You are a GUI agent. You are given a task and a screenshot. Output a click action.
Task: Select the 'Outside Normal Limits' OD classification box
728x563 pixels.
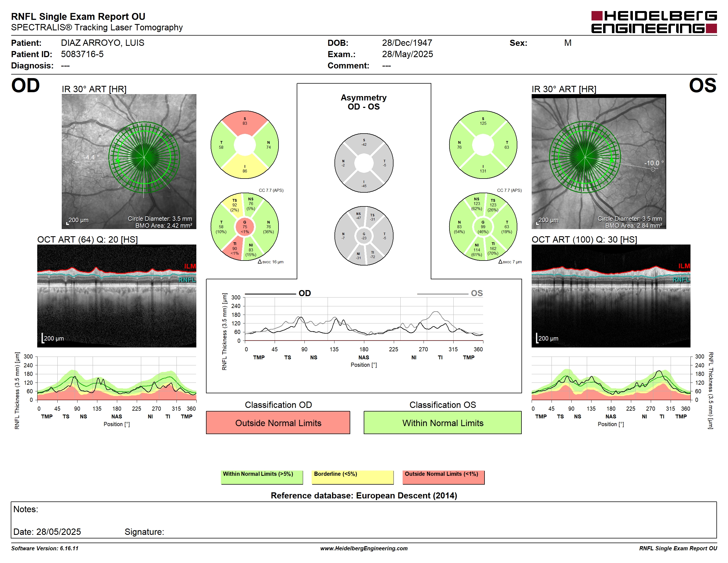278,423
